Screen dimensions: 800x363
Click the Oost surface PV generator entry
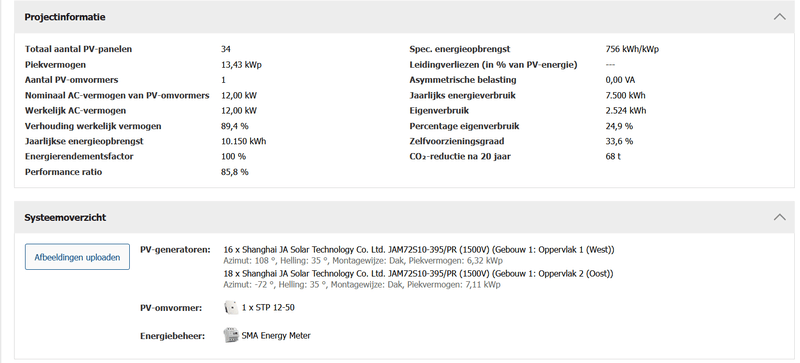click(418, 274)
